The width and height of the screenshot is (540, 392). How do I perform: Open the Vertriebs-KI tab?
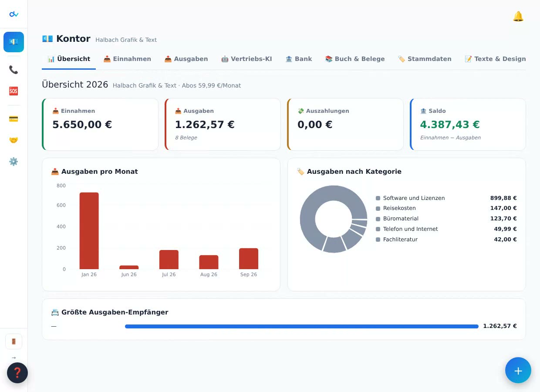point(246,59)
